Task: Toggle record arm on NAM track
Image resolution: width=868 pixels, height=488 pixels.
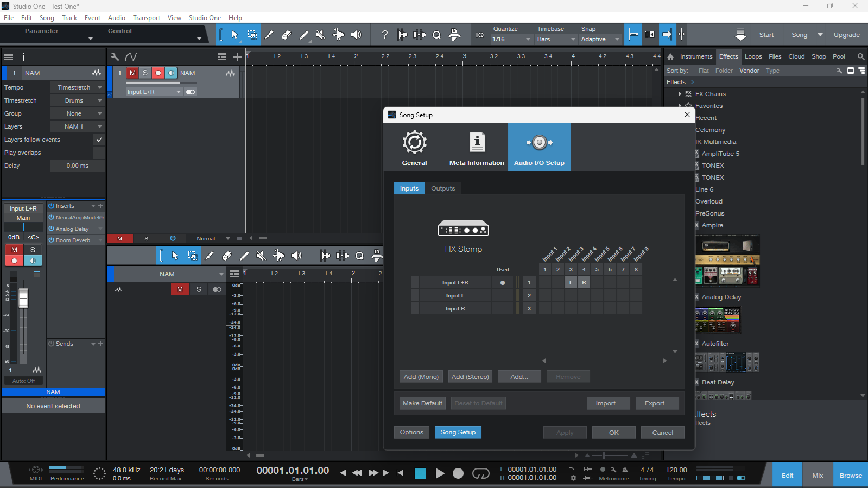Action: pyautogui.click(x=158, y=73)
